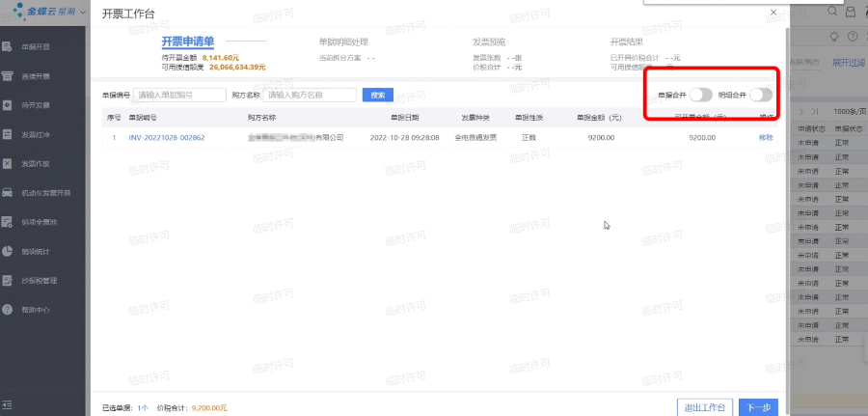This screenshot has height=416, width=868.
Task: Open the mail envelope icon in background header
Action: point(852,12)
